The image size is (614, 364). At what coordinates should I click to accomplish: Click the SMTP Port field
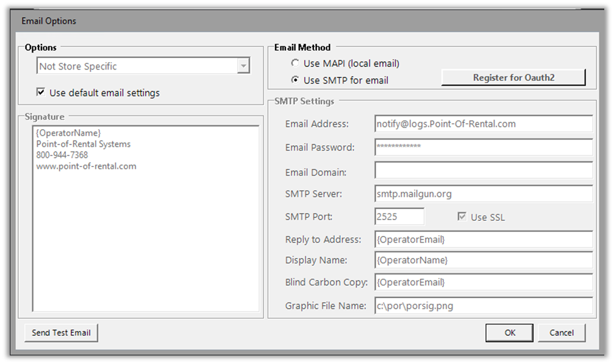click(x=399, y=217)
